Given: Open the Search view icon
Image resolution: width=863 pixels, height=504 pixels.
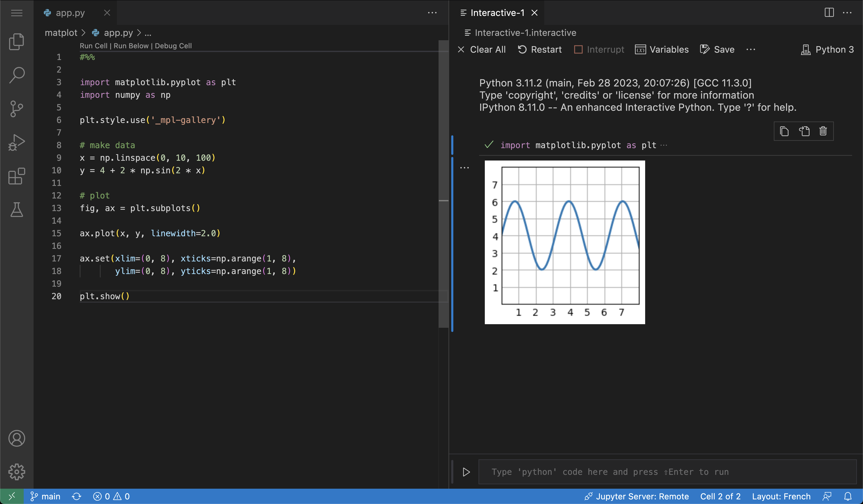Looking at the screenshot, I should [16, 75].
